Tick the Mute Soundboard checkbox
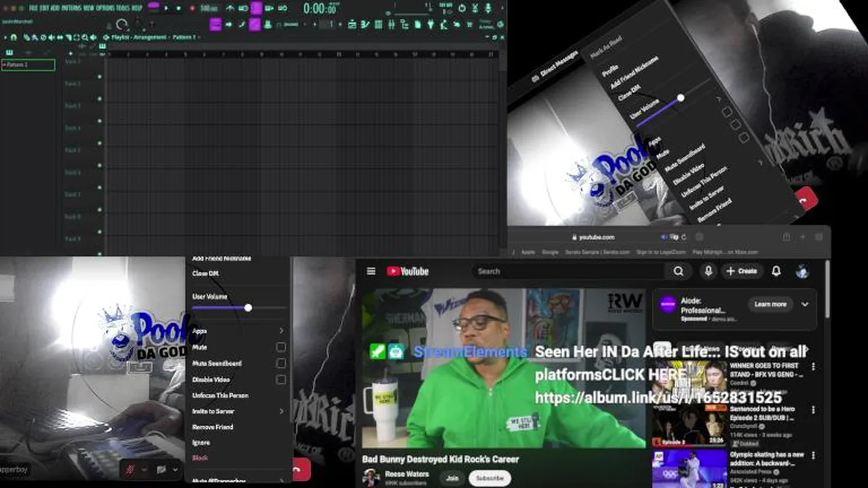This screenshot has width=868, height=488. point(281,363)
